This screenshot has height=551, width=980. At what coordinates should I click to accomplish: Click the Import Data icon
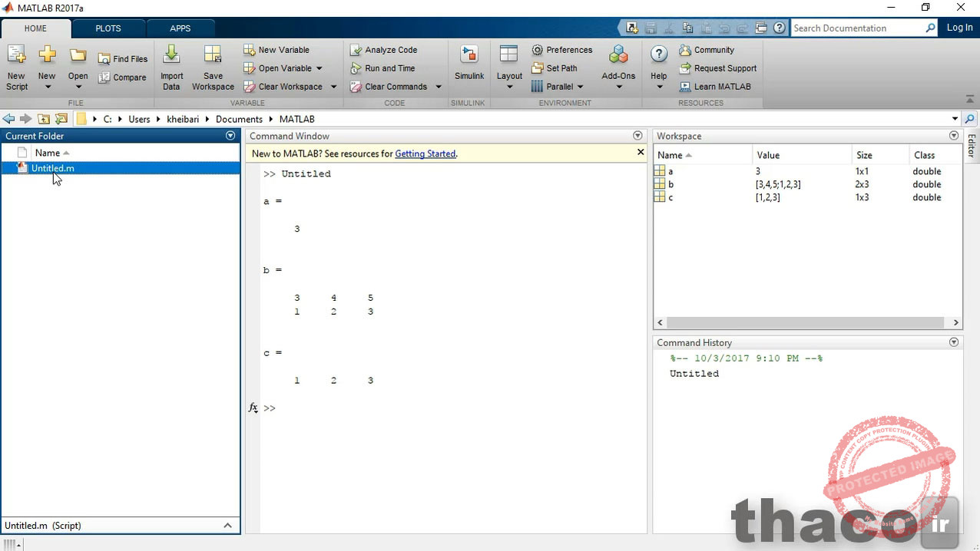pyautogui.click(x=171, y=56)
